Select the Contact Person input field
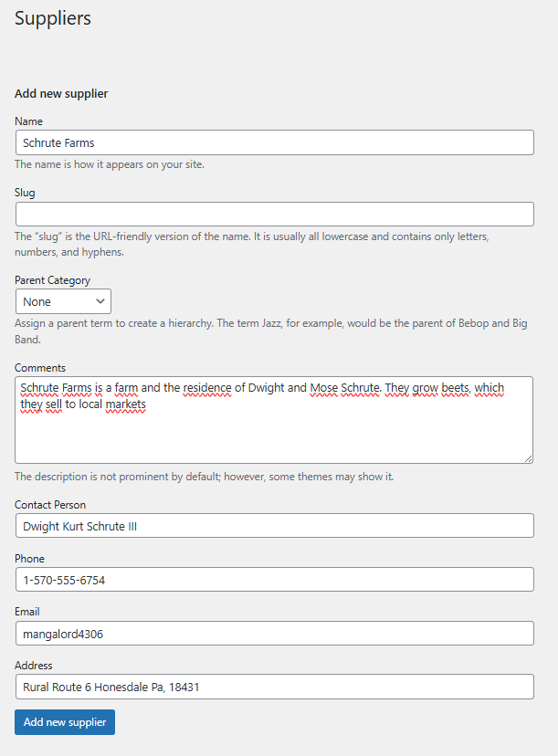Image resolution: width=558 pixels, height=756 pixels. [x=274, y=526]
